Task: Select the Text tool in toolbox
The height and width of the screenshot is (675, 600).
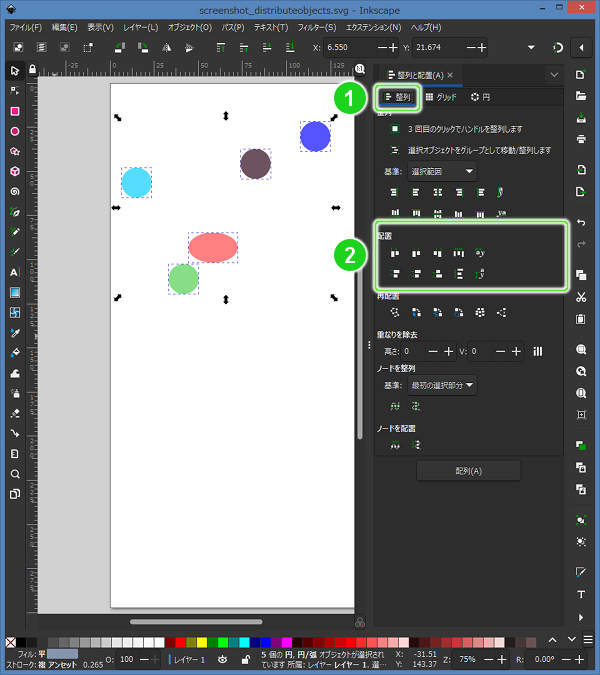Action: click(x=15, y=272)
